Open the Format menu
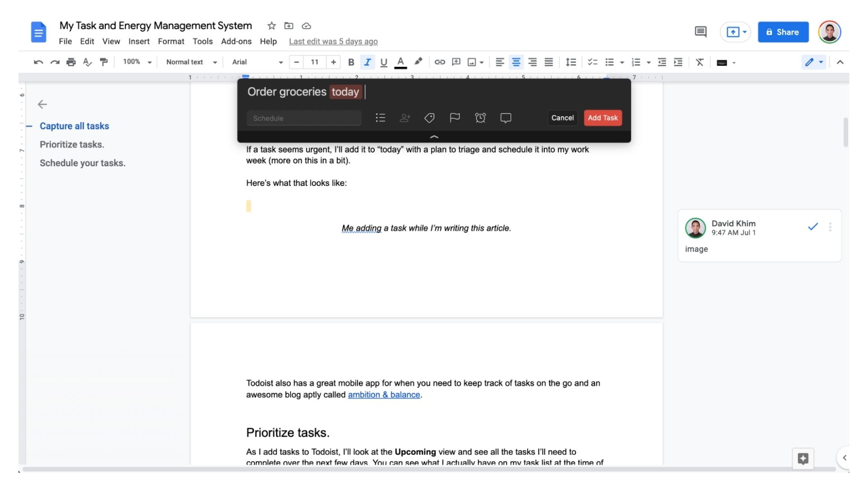Image resolution: width=868 pixels, height=488 pixels. [x=171, y=41]
